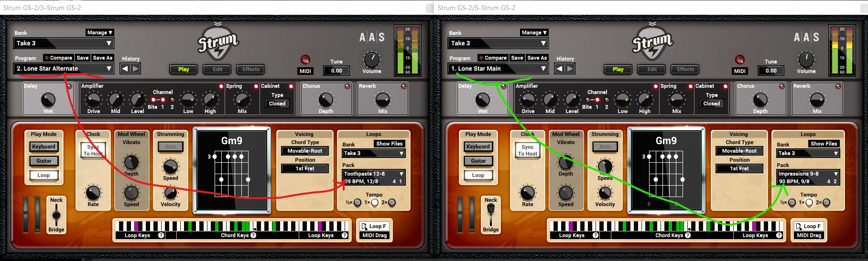Image resolution: width=868 pixels, height=261 pixels.
Task: Click the Chorus Depth knob in left window
Action: (x=326, y=100)
